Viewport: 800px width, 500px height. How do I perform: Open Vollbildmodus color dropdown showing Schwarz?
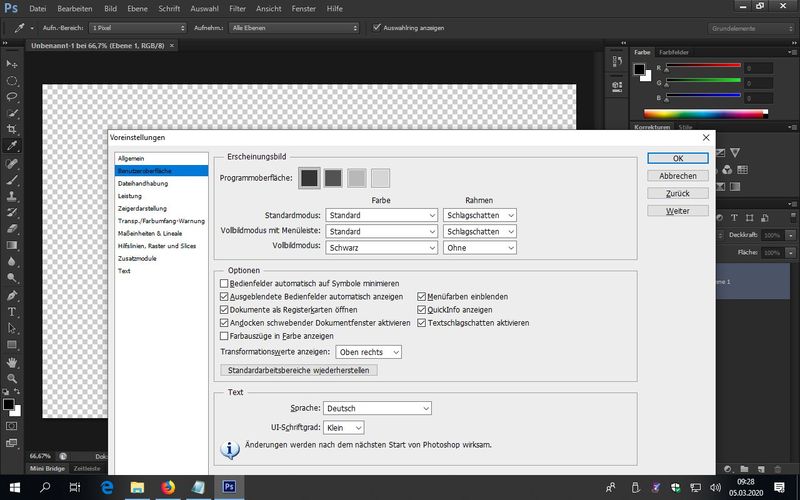coord(382,247)
